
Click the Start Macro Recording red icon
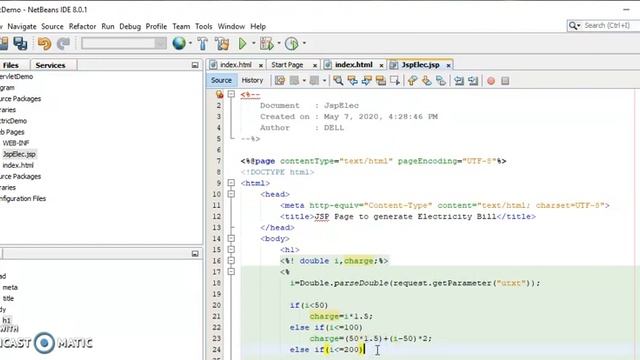click(491, 81)
